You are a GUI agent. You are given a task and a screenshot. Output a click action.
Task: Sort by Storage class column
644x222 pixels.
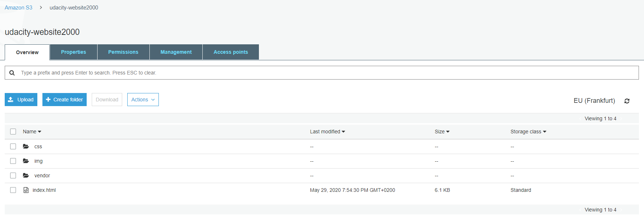click(528, 132)
